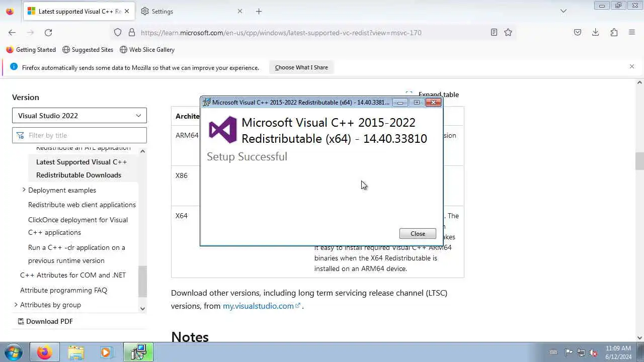
Task: Open Save to Pocket icon
Action: click(578, 32)
